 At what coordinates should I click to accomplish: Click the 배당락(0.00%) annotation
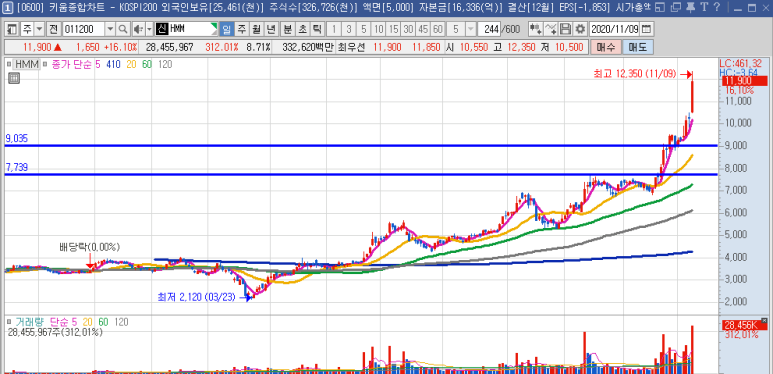click(x=90, y=247)
